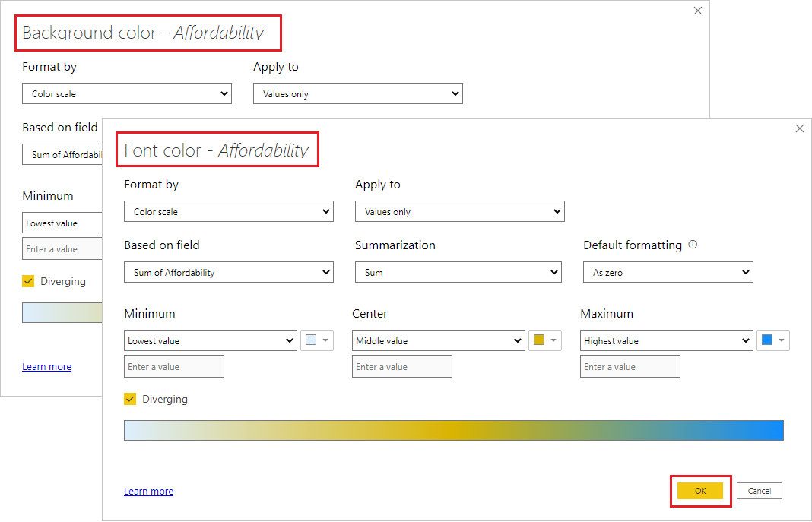
Task: Open Learn more link in Background color dialog
Action: pyautogui.click(x=46, y=366)
